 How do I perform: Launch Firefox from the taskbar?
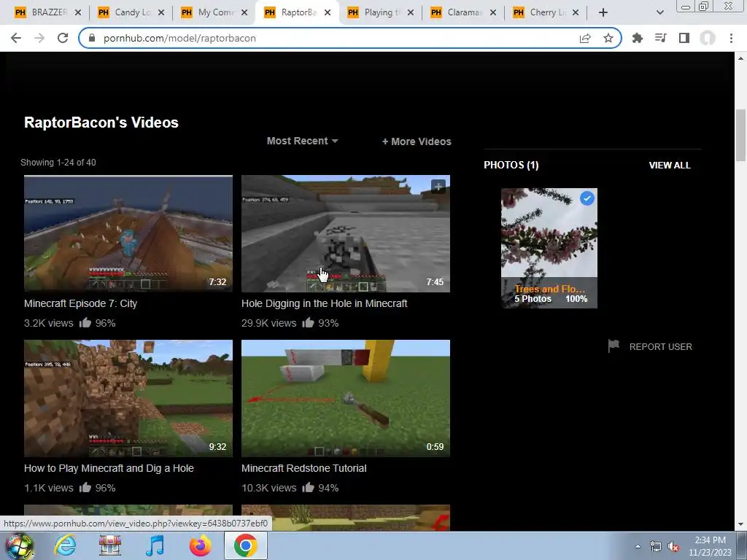point(200,545)
